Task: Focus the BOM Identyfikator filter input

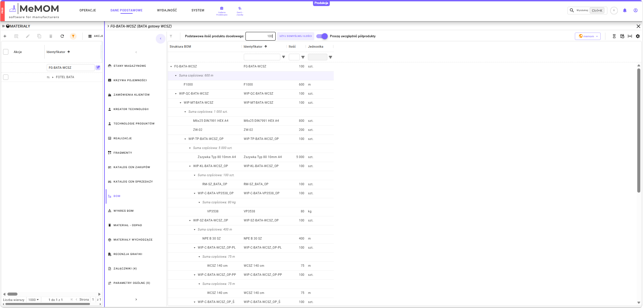Action: (x=262, y=57)
